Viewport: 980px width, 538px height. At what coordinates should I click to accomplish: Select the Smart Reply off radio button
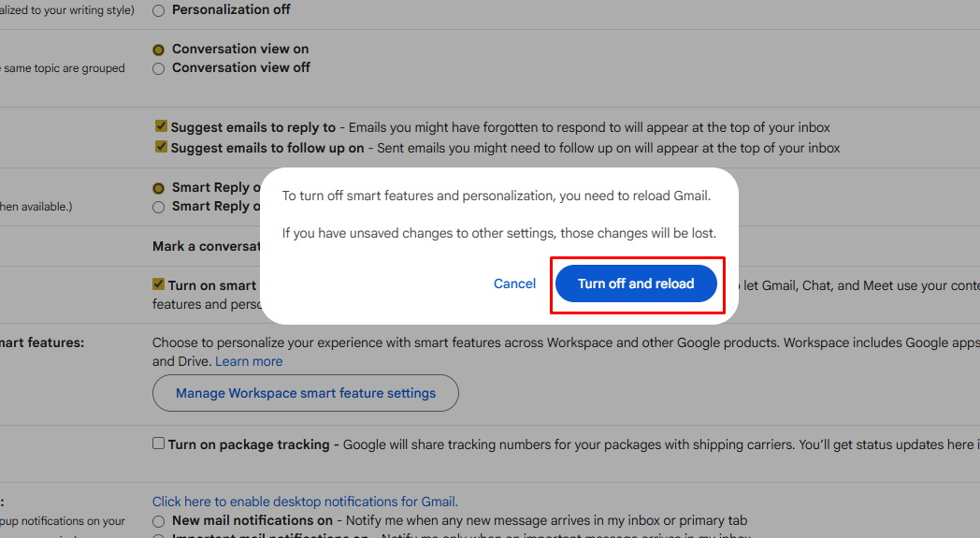click(158, 207)
